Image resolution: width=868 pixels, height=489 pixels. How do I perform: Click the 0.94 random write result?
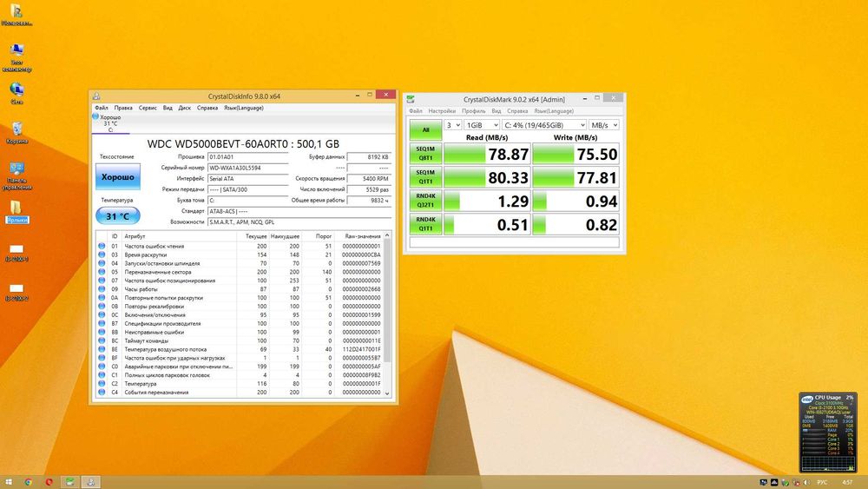(575, 201)
